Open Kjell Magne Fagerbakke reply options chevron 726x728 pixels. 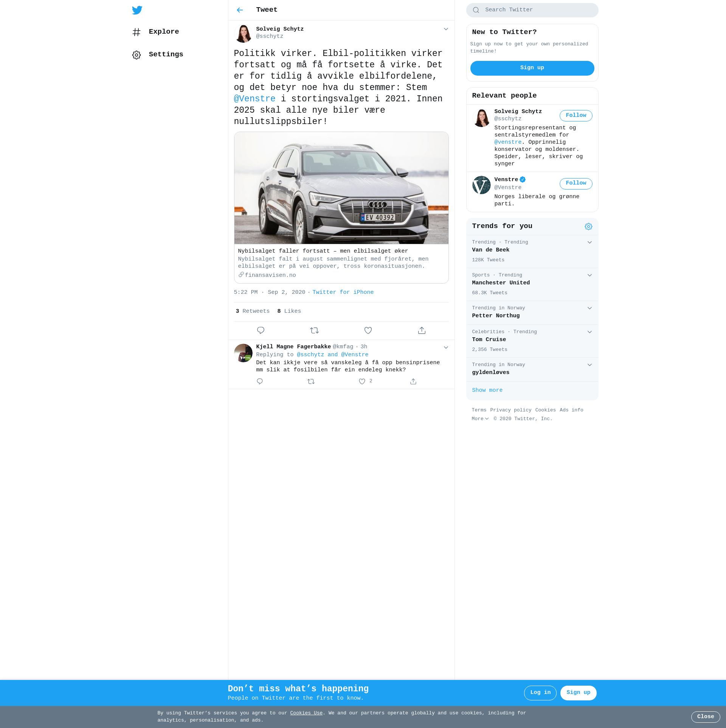pyautogui.click(x=446, y=348)
